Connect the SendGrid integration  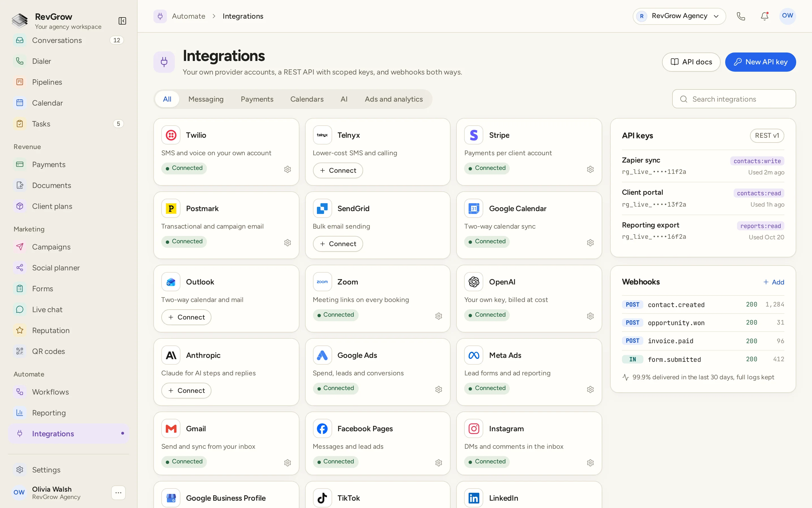coord(337,244)
